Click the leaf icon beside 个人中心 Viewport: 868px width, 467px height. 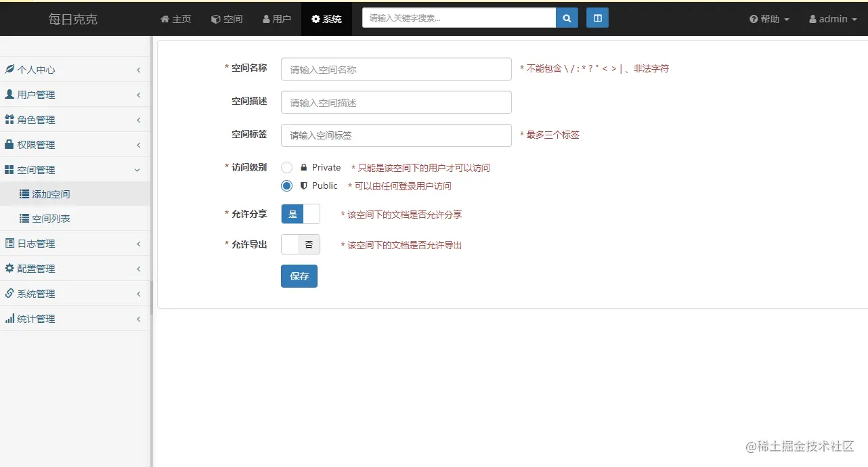click(x=9, y=69)
